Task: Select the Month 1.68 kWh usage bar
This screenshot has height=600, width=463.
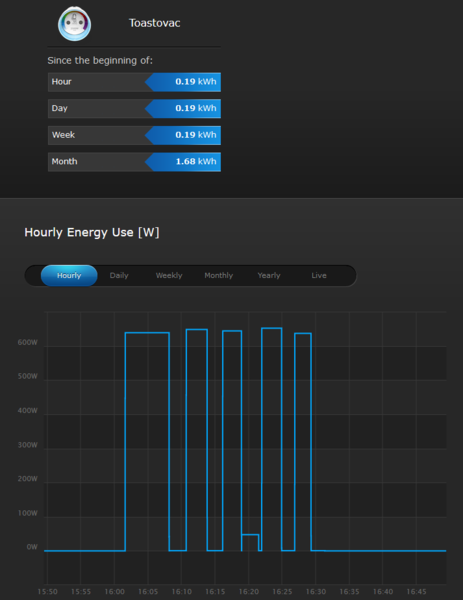Action: (134, 162)
